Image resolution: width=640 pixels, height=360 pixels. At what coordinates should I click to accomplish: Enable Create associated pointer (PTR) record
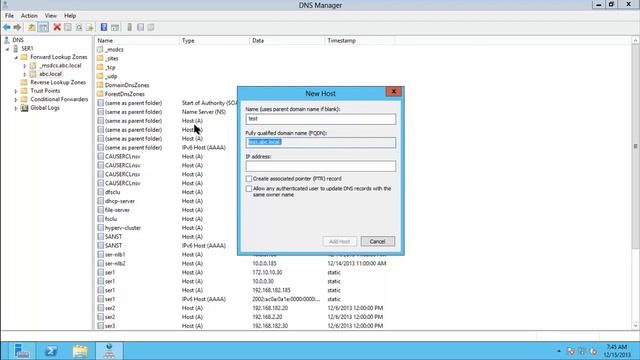[x=249, y=179]
